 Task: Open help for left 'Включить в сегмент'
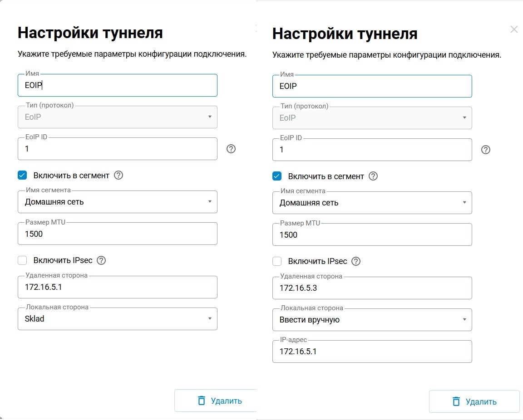click(118, 175)
